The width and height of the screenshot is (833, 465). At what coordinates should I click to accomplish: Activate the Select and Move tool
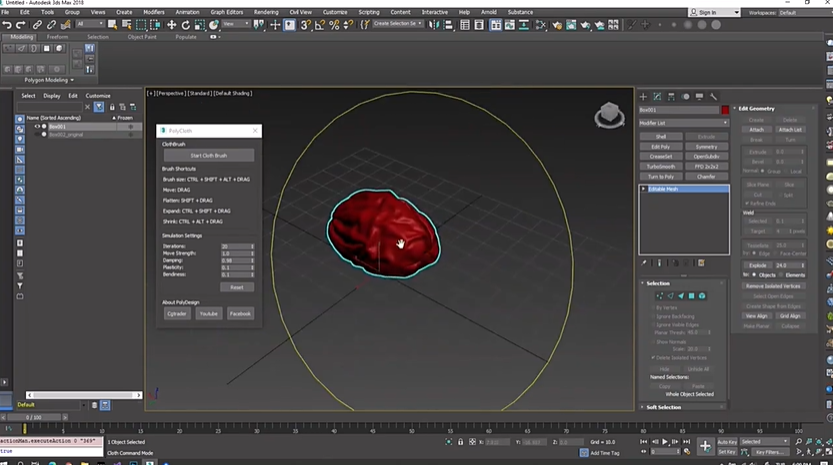[172, 24]
